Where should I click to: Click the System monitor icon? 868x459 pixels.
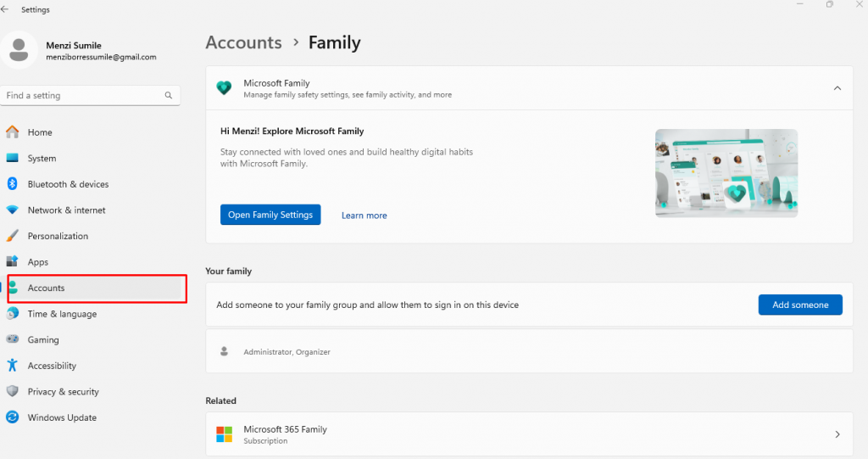(x=12, y=158)
